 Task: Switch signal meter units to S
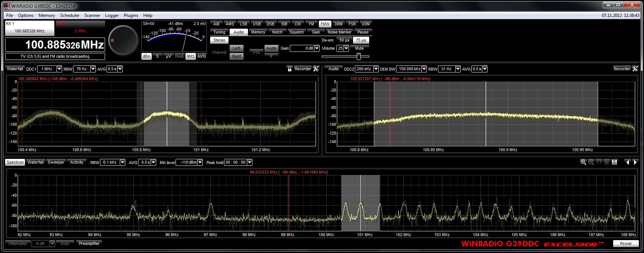(157, 56)
